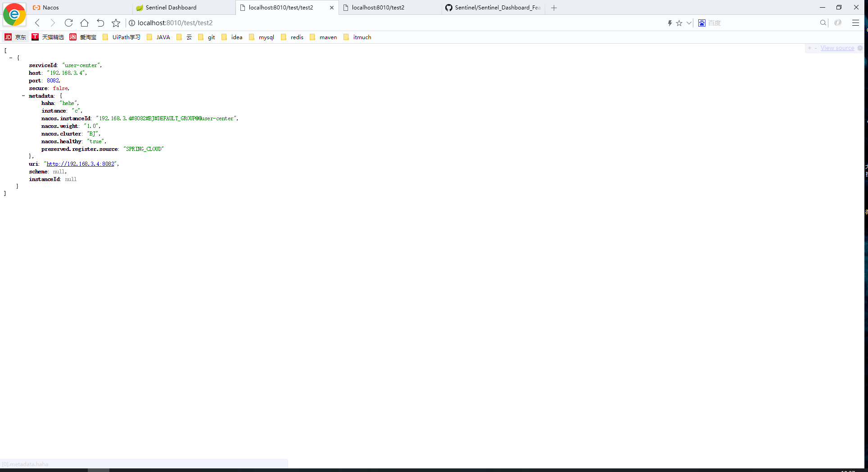Reload the current page
The width and height of the screenshot is (868, 472).
pyautogui.click(x=68, y=23)
